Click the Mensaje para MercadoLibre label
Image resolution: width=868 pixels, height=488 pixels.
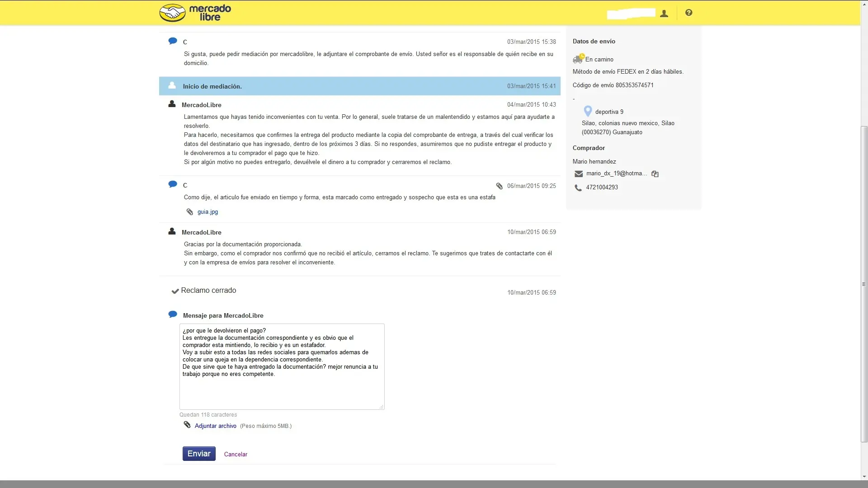pos(223,316)
